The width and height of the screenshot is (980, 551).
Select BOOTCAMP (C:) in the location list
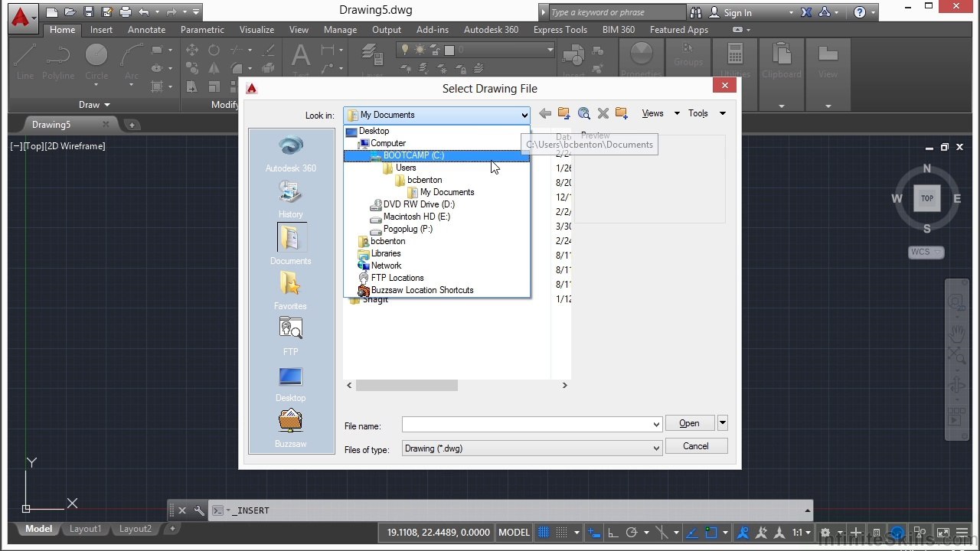coord(436,155)
